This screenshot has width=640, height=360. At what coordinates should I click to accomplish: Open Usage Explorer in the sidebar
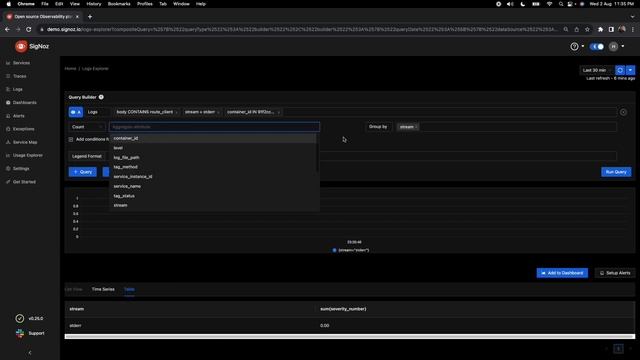click(x=27, y=155)
